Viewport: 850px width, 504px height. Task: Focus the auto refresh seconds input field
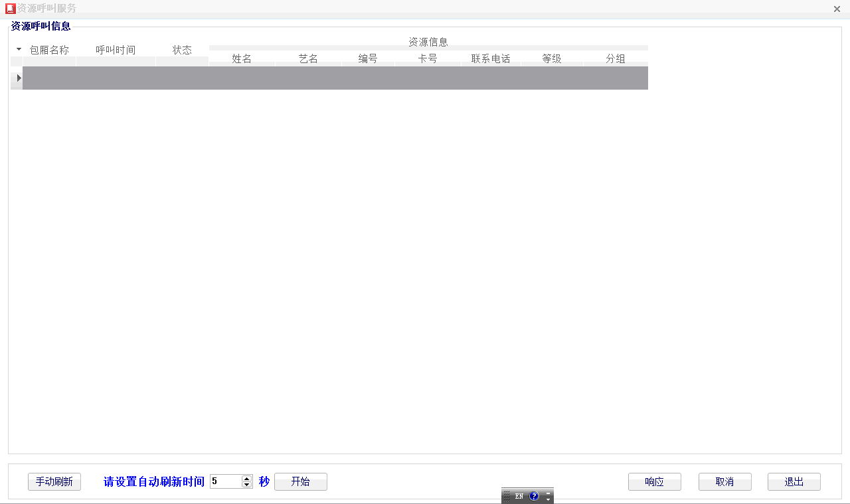point(226,481)
